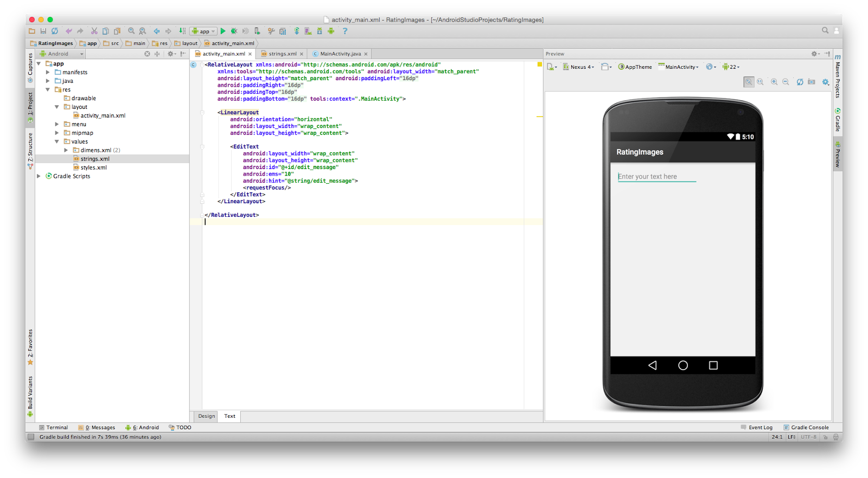Refresh the layout preview
Viewport: 868px width, 478px height.
pos(800,82)
